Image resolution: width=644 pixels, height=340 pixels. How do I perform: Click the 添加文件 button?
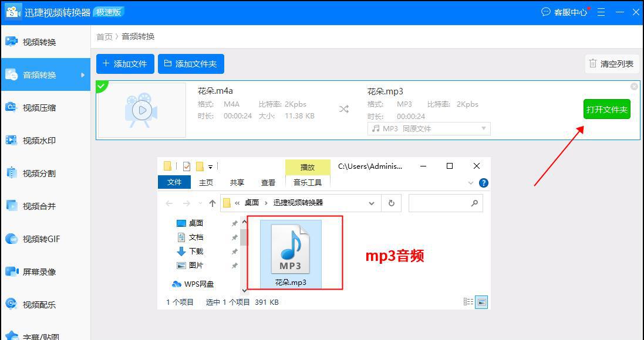(x=125, y=63)
